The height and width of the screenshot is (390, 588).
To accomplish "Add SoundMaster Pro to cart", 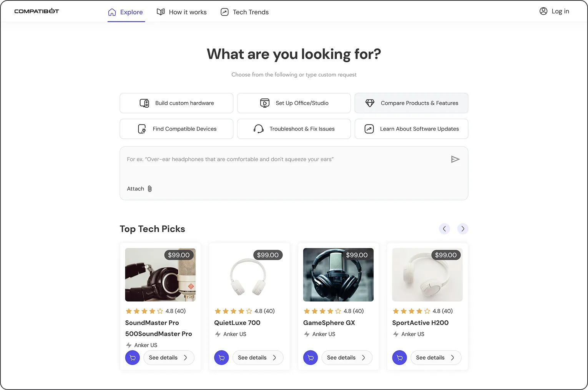I will coord(133,358).
